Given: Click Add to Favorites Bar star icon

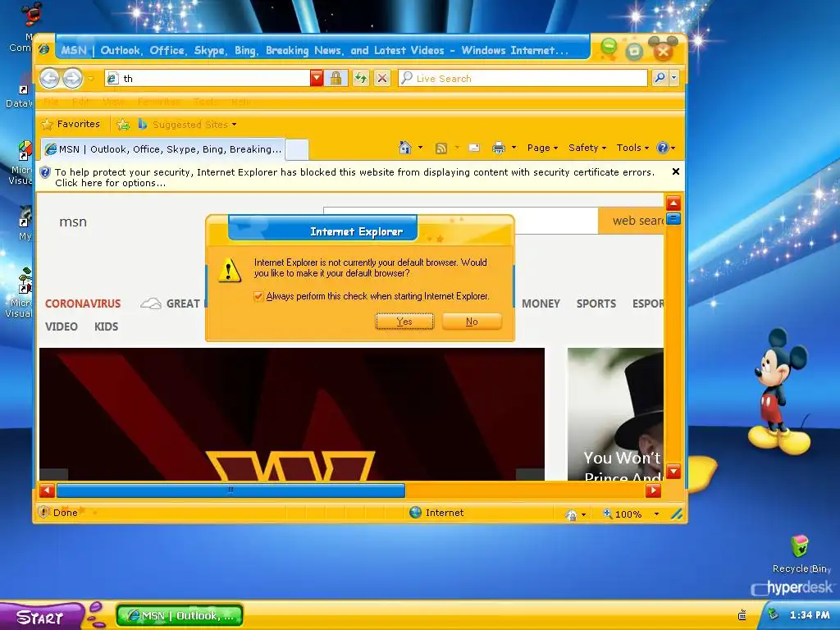Looking at the screenshot, I should pos(123,125).
